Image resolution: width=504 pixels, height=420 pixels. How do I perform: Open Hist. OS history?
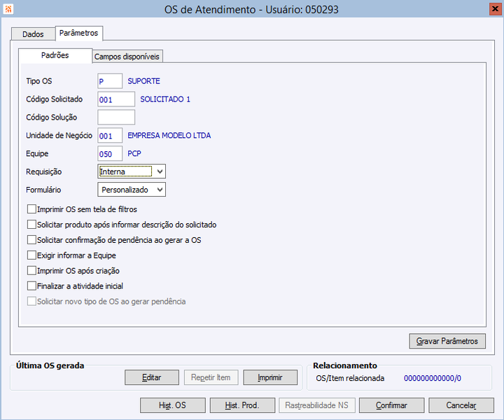click(173, 405)
